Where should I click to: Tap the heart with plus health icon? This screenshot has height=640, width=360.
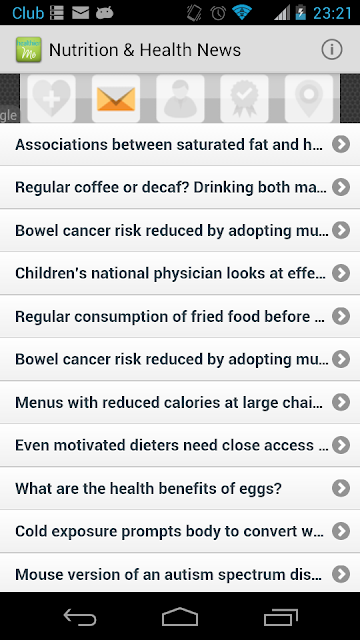51,98
